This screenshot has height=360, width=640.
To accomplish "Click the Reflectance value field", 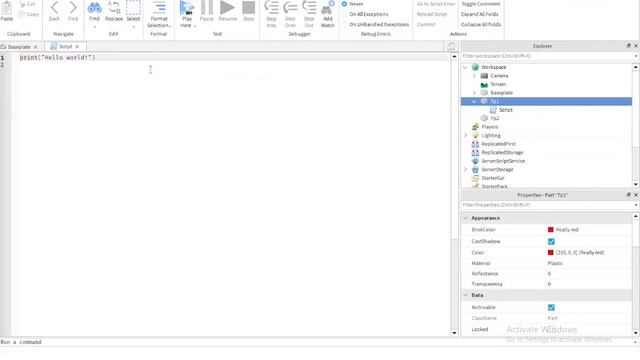I will click(589, 273).
